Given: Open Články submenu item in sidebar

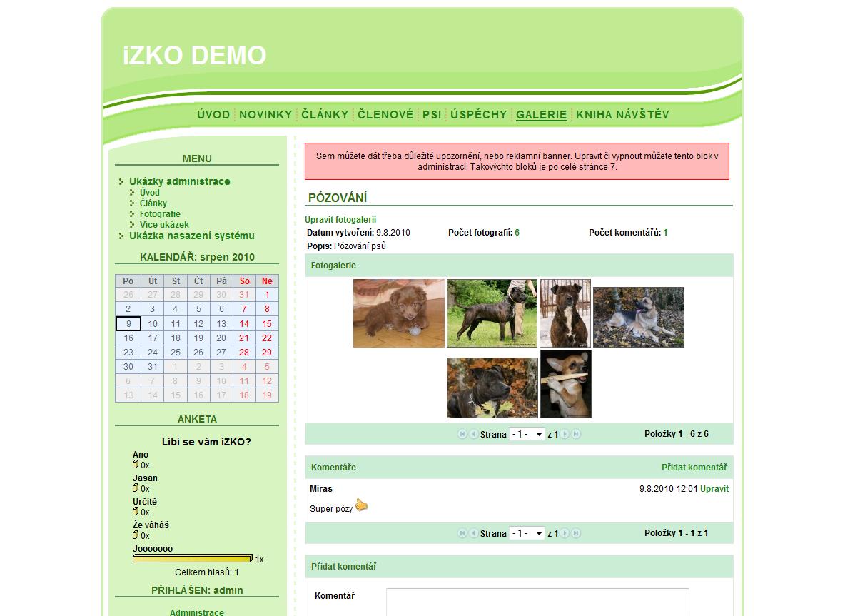Looking at the screenshot, I should [153, 203].
